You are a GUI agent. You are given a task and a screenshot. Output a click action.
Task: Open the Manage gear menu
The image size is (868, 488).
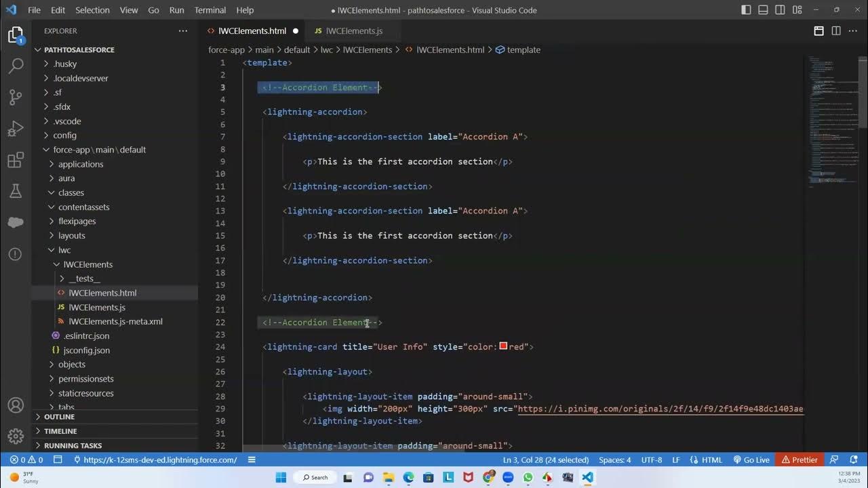pyautogui.click(x=16, y=436)
